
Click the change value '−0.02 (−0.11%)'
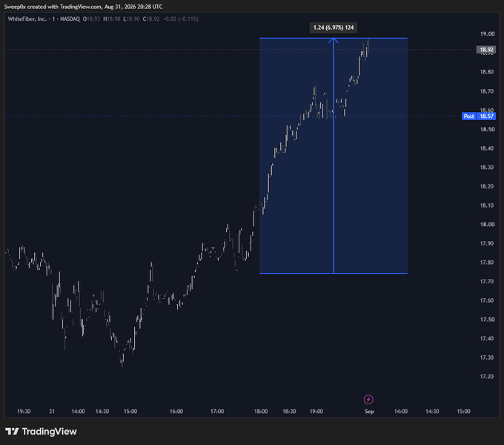point(181,19)
